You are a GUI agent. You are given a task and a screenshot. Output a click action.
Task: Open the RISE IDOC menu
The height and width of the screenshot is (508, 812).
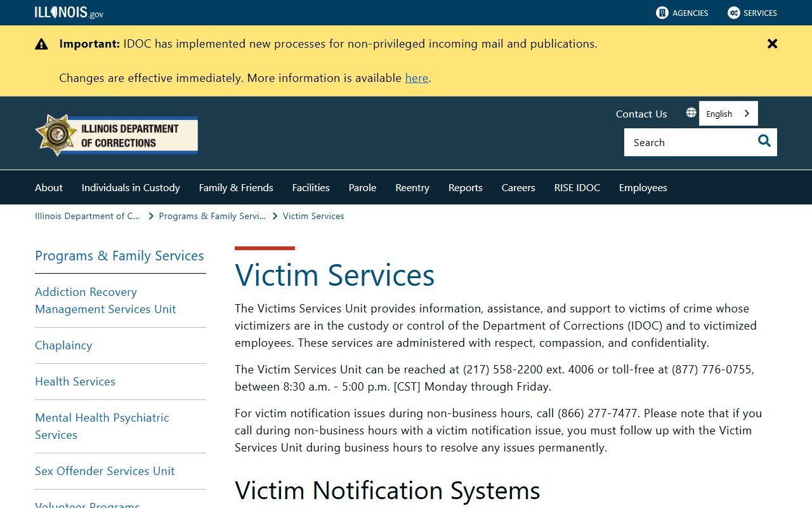(577, 187)
